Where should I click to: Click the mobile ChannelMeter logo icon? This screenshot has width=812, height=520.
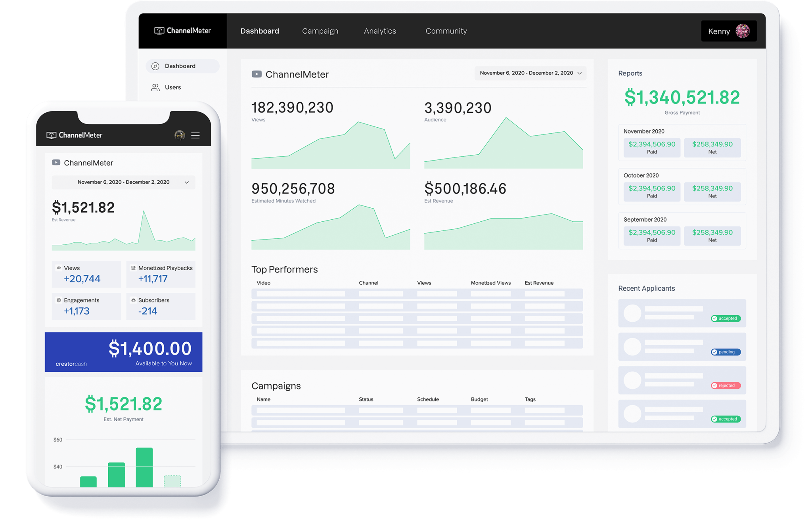pyautogui.click(x=51, y=135)
